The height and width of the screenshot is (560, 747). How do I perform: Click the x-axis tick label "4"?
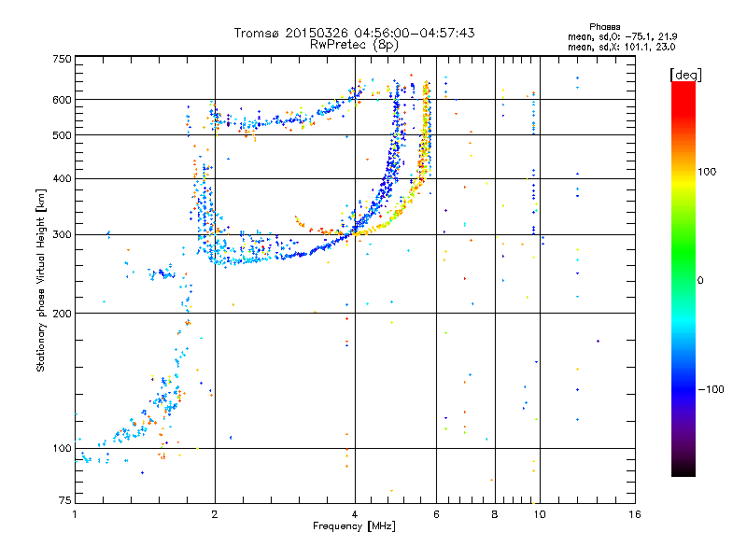(x=355, y=514)
